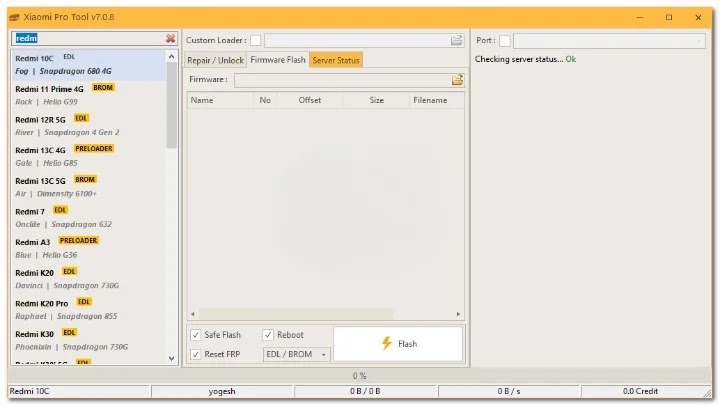This screenshot has height=405, width=720.
Task: Click EDL badge on Redmi K20 Pro
Action: [84, 302]
